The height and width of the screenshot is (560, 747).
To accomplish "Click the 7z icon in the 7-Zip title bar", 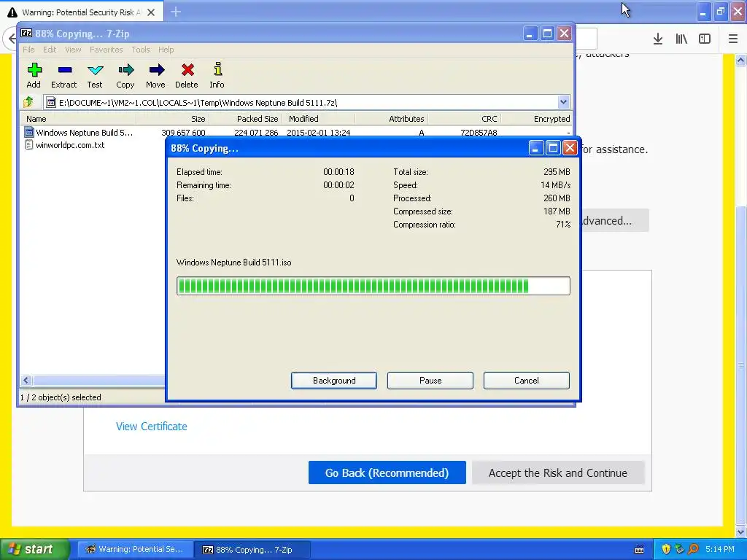I will [27, 34].
